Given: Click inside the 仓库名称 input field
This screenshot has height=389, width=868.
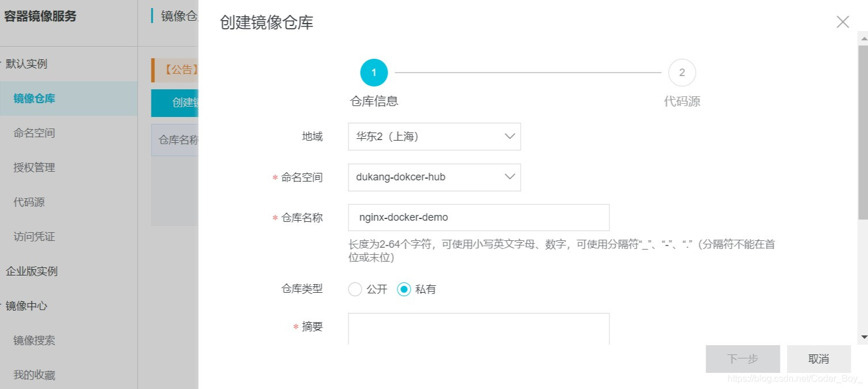Looking at the screenshot, I should coord(478,217).
